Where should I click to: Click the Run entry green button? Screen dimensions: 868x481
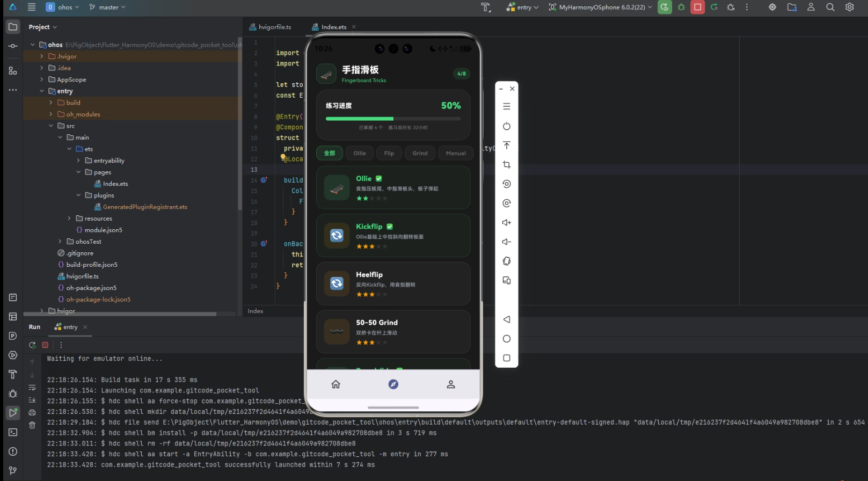point(665,7)
